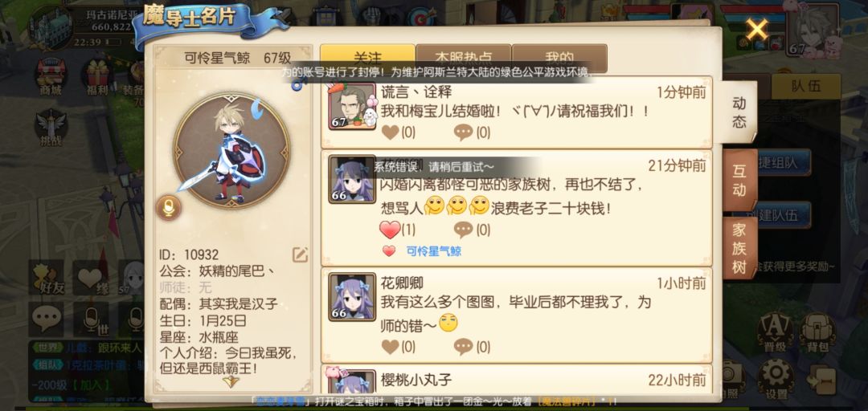This screenshot has height=411, width=868.
Task: Unlike the red heart on the 21分钟前 post
Action: coord(390,229)
